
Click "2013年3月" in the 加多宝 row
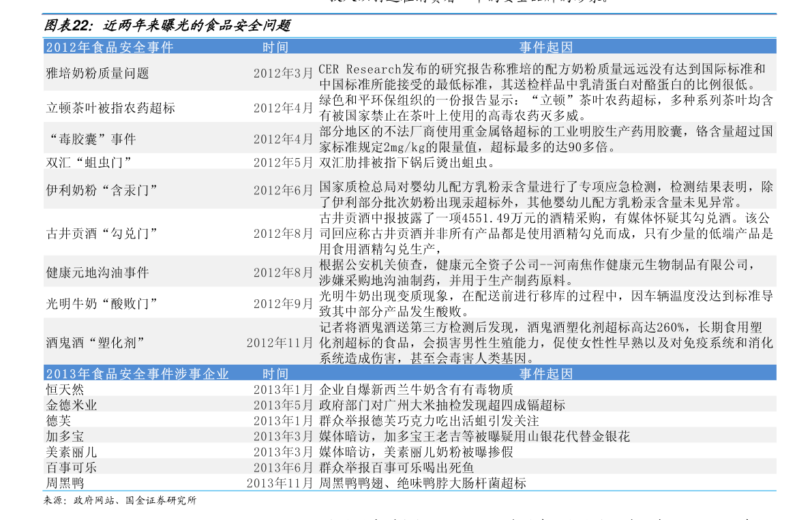283,437
